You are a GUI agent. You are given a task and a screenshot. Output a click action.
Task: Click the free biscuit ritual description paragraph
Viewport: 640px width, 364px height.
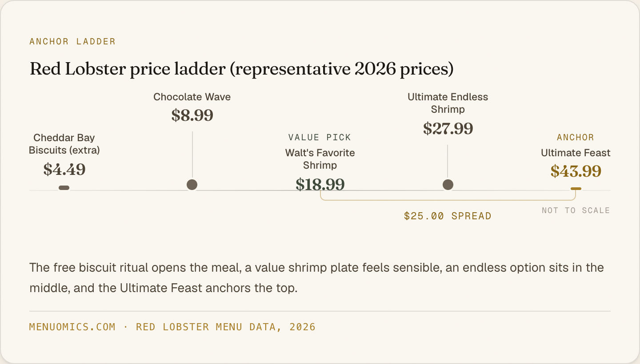coord(316,278)
